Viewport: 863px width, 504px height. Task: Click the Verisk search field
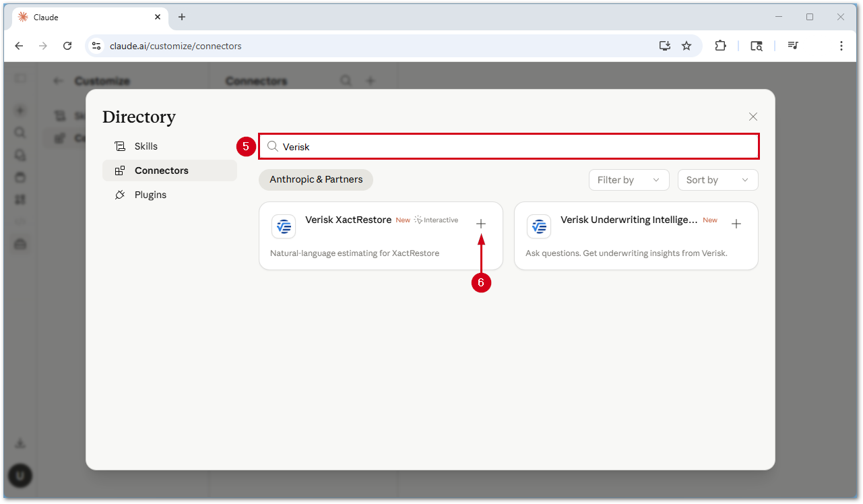point(509,146)
